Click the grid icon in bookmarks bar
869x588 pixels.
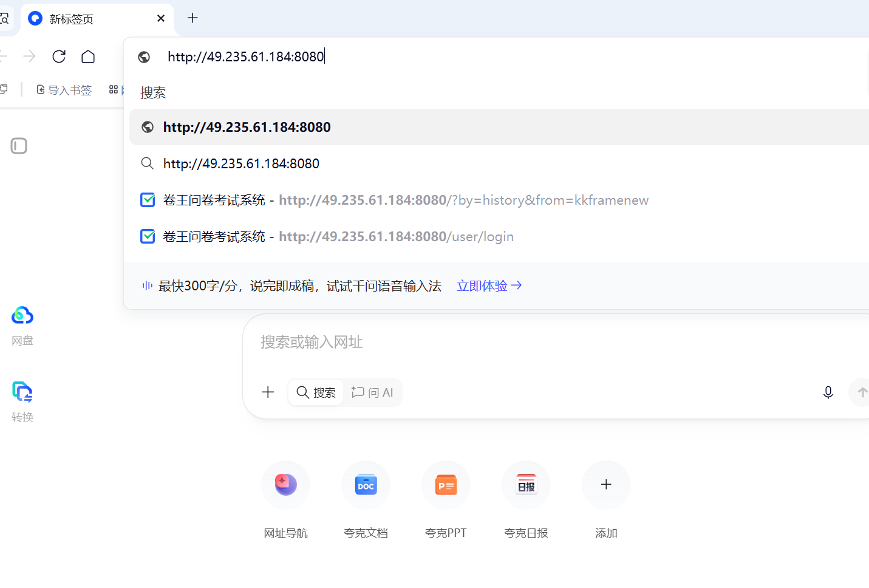pyautogui.click(x=114, y=90)
